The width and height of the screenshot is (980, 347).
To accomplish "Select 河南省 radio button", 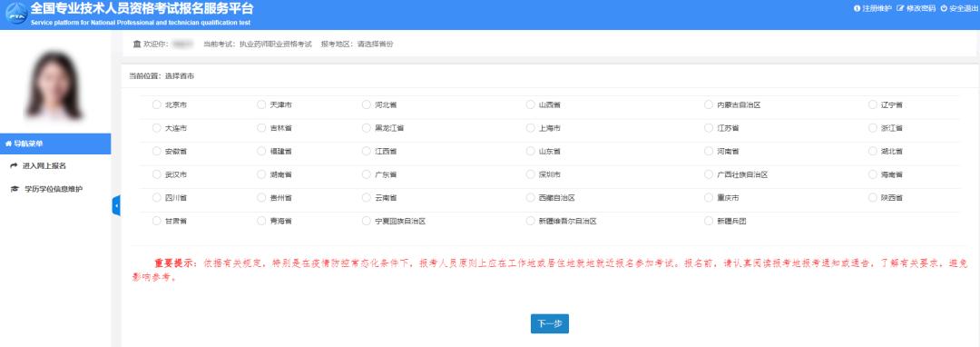I will coord(708,151).
